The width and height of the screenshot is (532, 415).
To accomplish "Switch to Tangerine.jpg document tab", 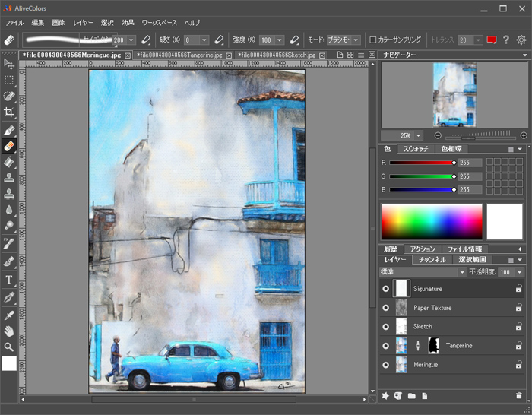I will (x=179, y=55).
